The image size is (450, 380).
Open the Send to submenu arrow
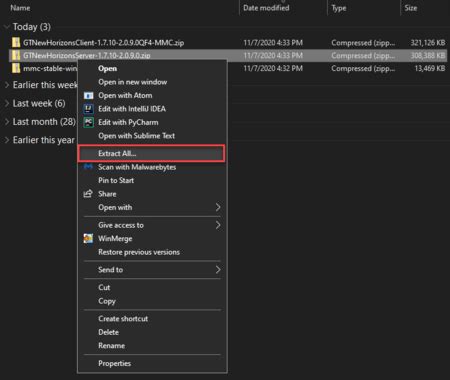pos(218,269)
